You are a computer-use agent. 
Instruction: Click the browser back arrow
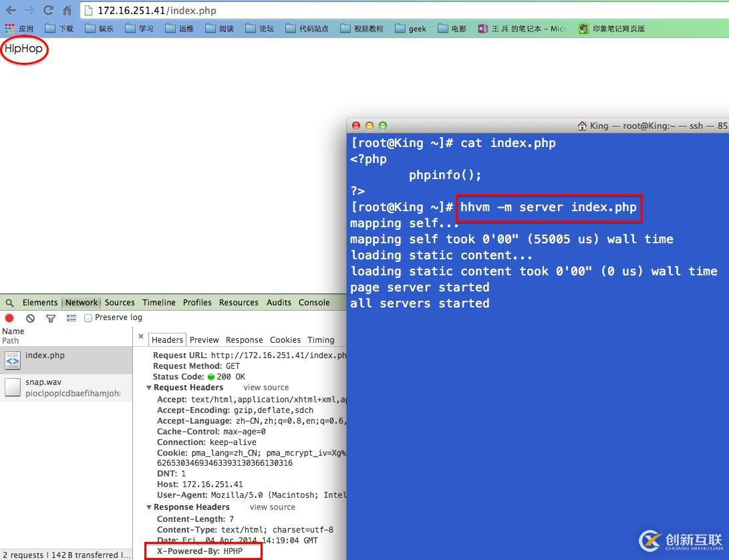click(11, 10)
